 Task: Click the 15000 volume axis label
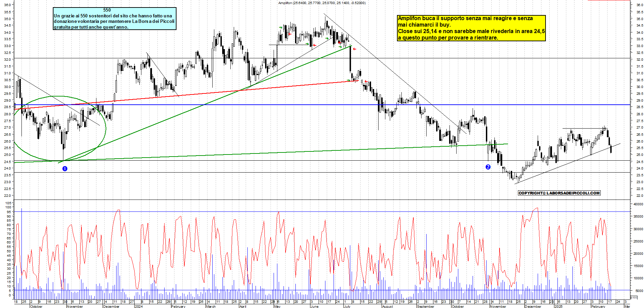[x=638, y=266]
